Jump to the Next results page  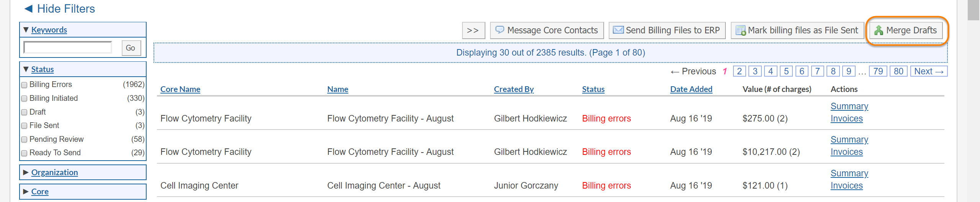click(x=928, y=71)
